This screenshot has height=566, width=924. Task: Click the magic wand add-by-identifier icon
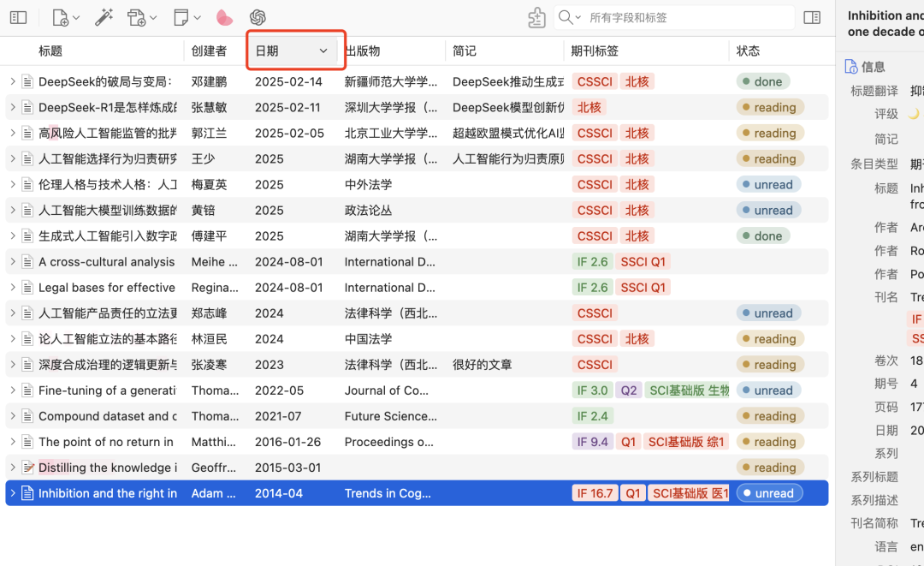tap(104, 18)
